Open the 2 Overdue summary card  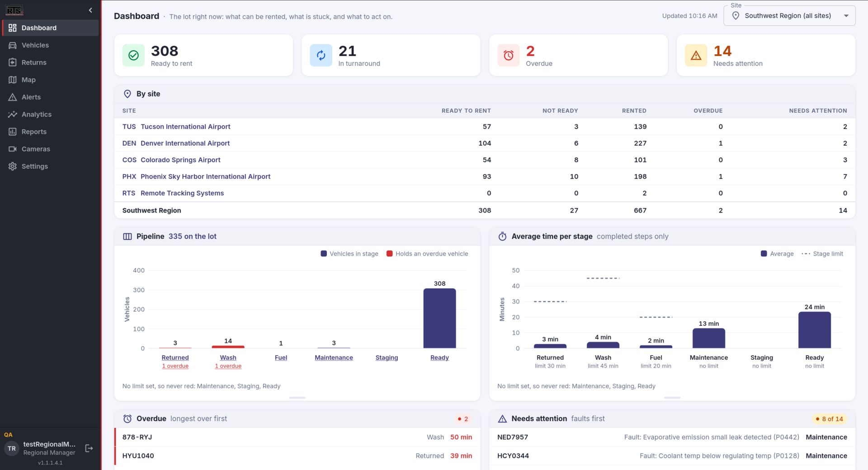[579, 55]
